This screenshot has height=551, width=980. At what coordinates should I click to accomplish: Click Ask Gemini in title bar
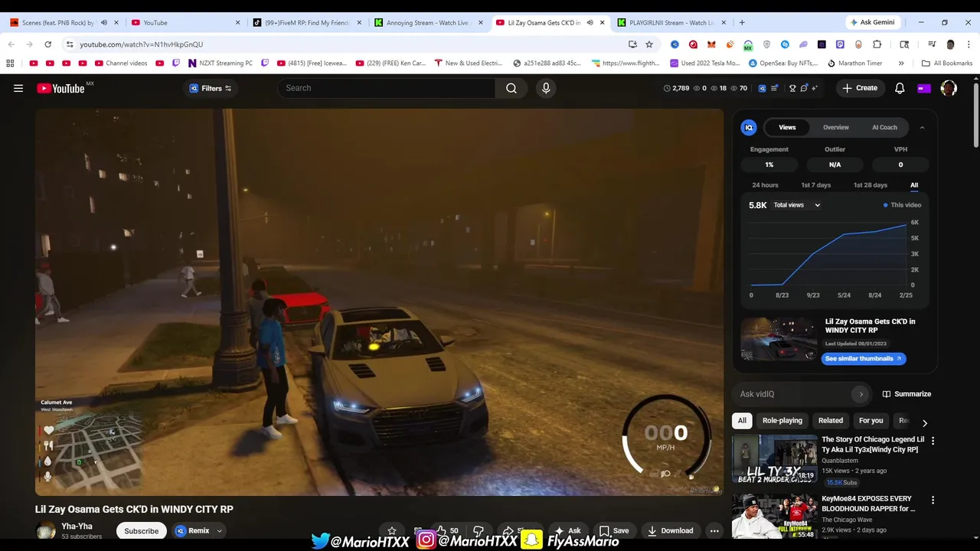pyautogui.click(x=872, y=22)
